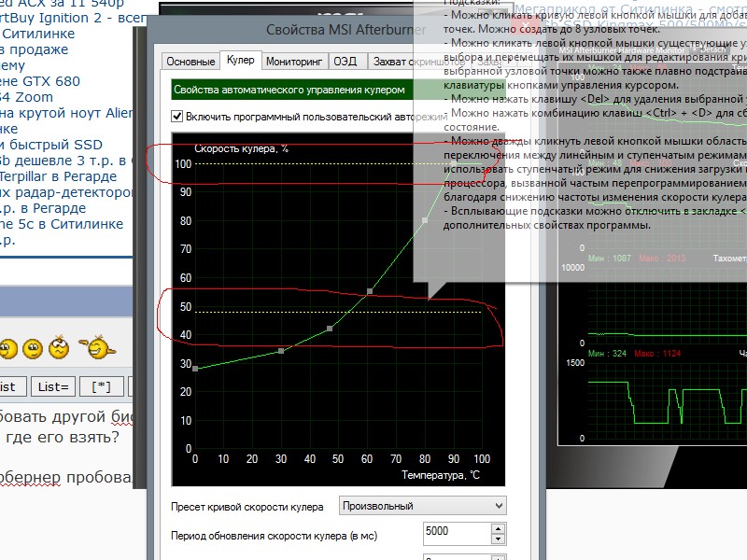Click 'Мин : 1087' in the hardware monitor
Viewport: 747px width, 560px height.
click(610, 259)
